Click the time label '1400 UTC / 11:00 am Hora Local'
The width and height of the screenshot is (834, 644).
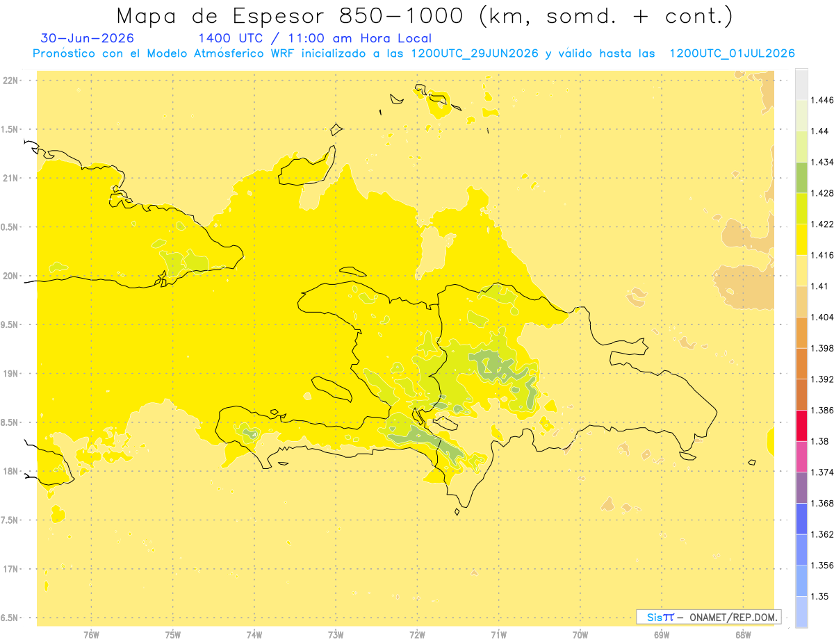315,38
